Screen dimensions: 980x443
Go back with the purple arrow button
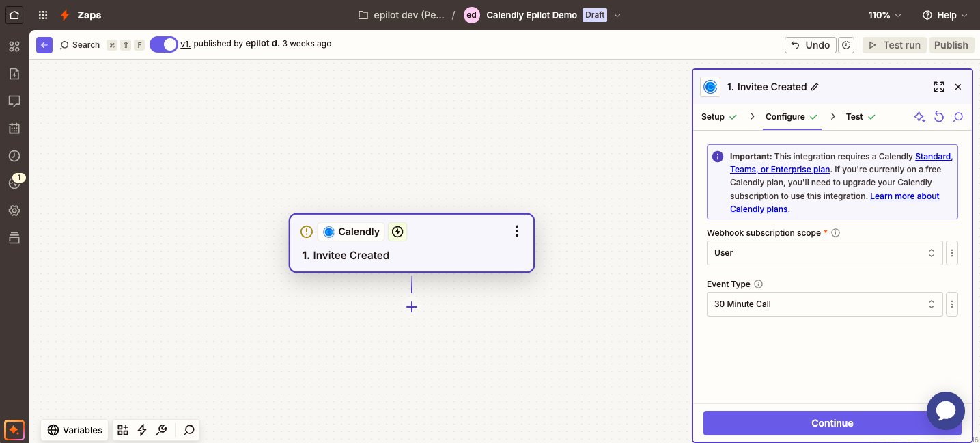tap(44, 44)
